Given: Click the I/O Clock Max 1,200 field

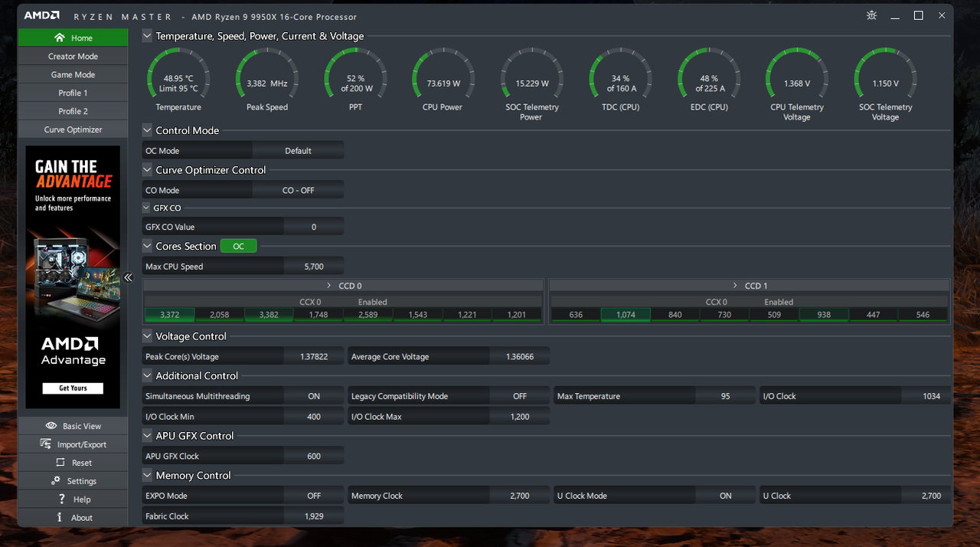Looking at the screenshot, I should pyautogui.click(x=520, y=417).
